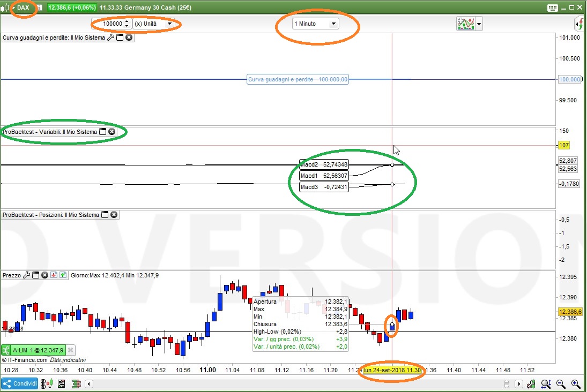Screen dimensions: 587x392
Task: Close the Prezzo price panel
Action: 44,275
